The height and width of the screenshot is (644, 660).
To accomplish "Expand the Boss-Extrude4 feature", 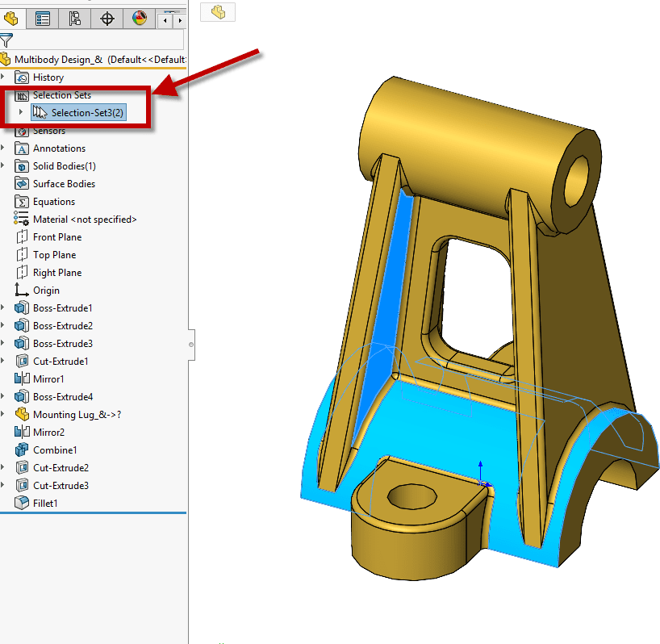I will pyautogui.click(x=3, y=396).
